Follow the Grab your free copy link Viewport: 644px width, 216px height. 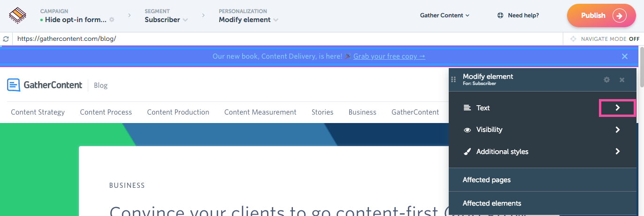click(x=390, y=56)
